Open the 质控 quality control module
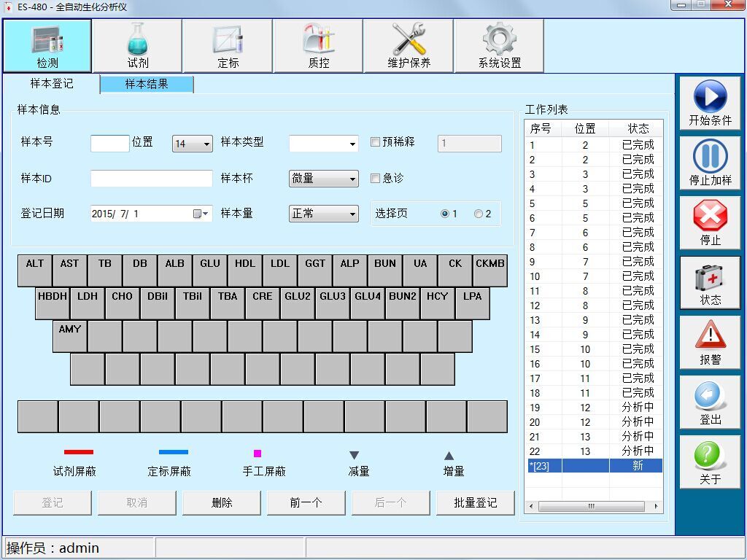Image resolution: width=747 pixels, height=560 pixels. click(318, 46)
